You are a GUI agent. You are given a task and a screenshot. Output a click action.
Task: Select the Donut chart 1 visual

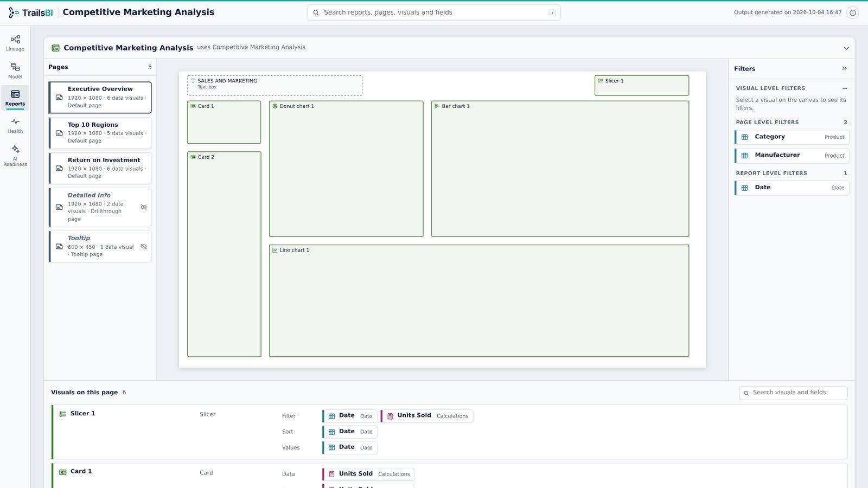[346, 169]
